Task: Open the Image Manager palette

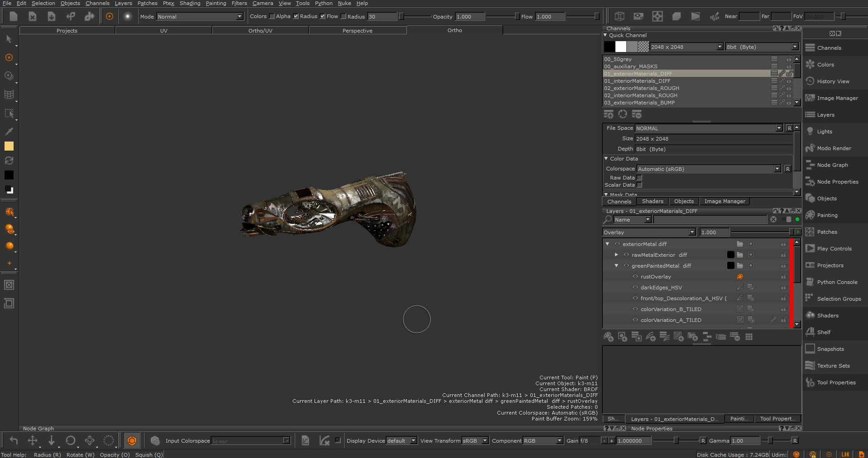Action: (x=837, y=98)
